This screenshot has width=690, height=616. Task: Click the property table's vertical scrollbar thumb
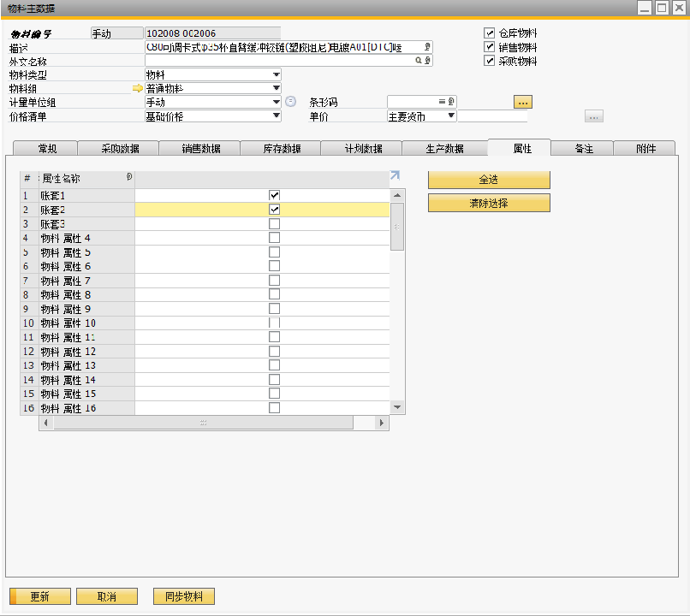(397, 226)
